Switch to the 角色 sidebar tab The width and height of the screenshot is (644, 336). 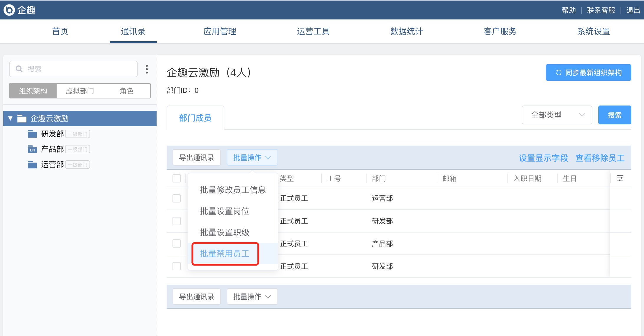pos(127,91)
